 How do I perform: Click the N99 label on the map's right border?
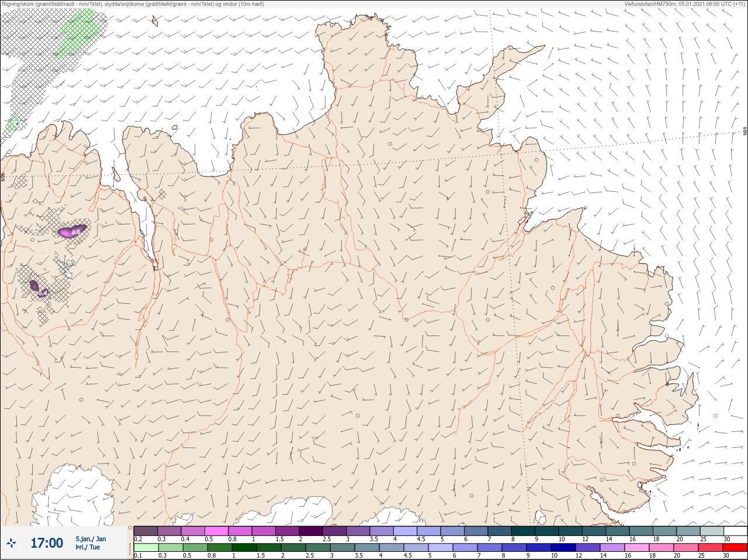pos(745,132)
